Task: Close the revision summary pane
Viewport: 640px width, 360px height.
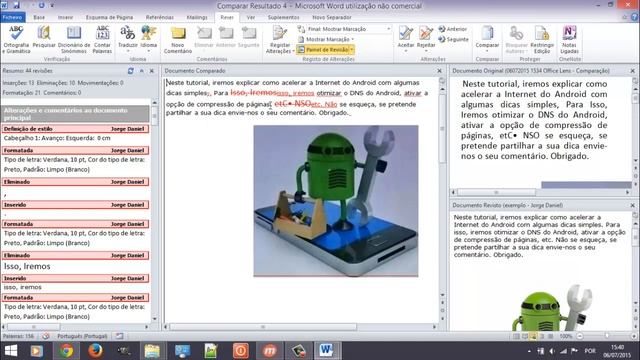Action: (152, 71)
